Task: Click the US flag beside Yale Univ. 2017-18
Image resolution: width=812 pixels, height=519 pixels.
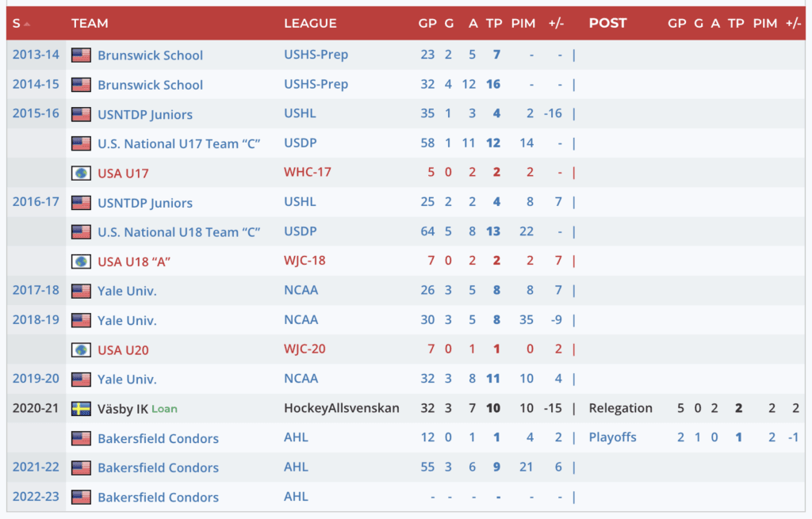Action: click(81, 291)
